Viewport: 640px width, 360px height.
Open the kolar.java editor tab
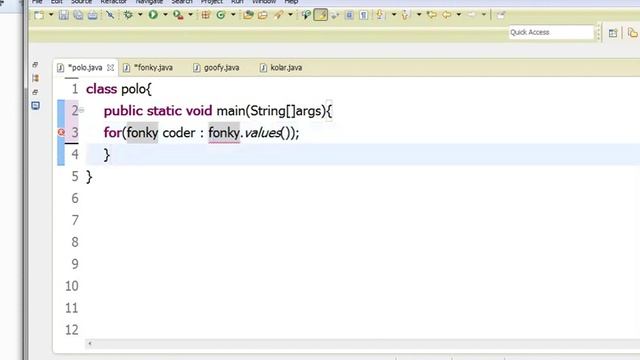tap(286, 67)
